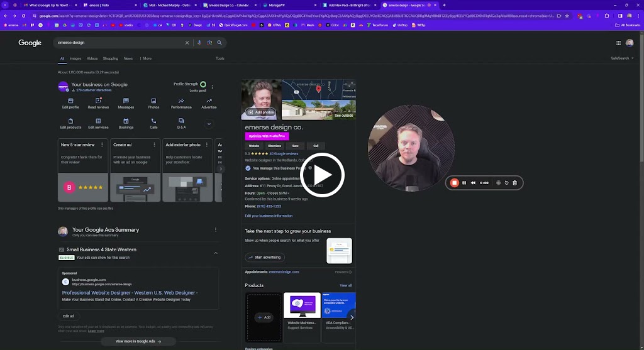
Task: Open New 5-star review card menu
Action: click(102, 145)
